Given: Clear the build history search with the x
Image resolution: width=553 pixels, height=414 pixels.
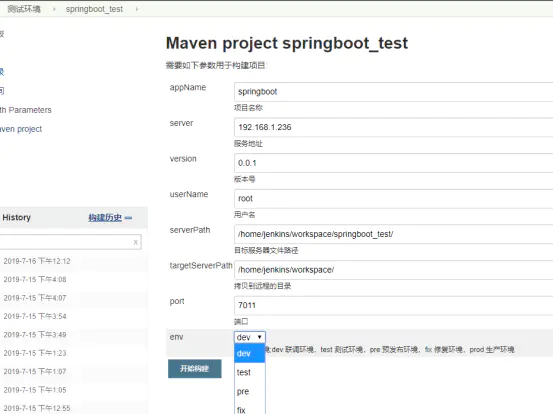Looking at the screenshot, I should click(x=136, y=242).
